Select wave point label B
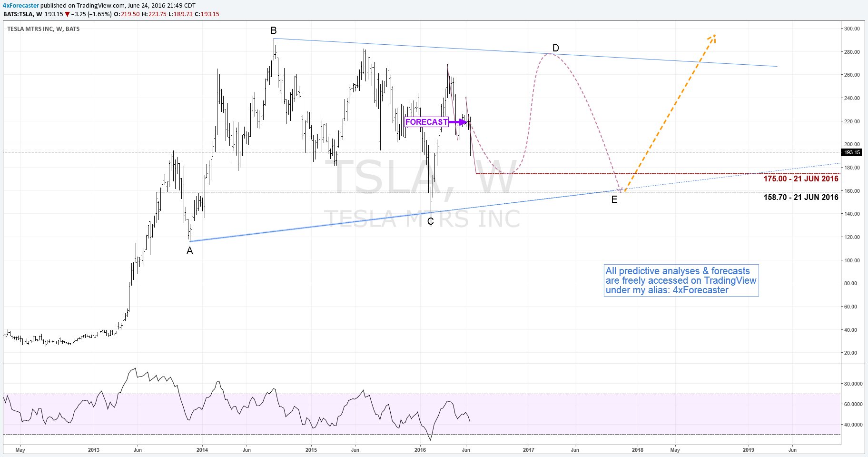Image resolution: width=868 pixels, height=457 pixels. click(274, 30)
